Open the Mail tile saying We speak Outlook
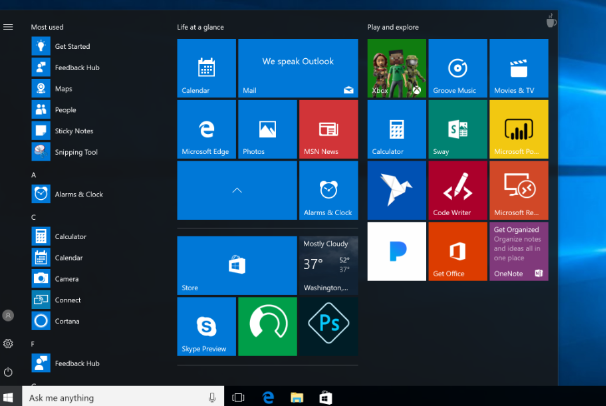 tap(297, 69)
